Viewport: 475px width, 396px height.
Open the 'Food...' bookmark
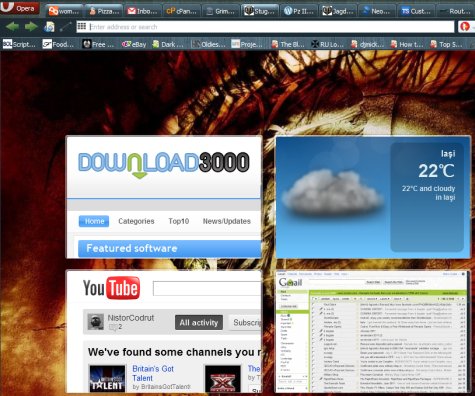pyautogui.click(x=59, y=44)
